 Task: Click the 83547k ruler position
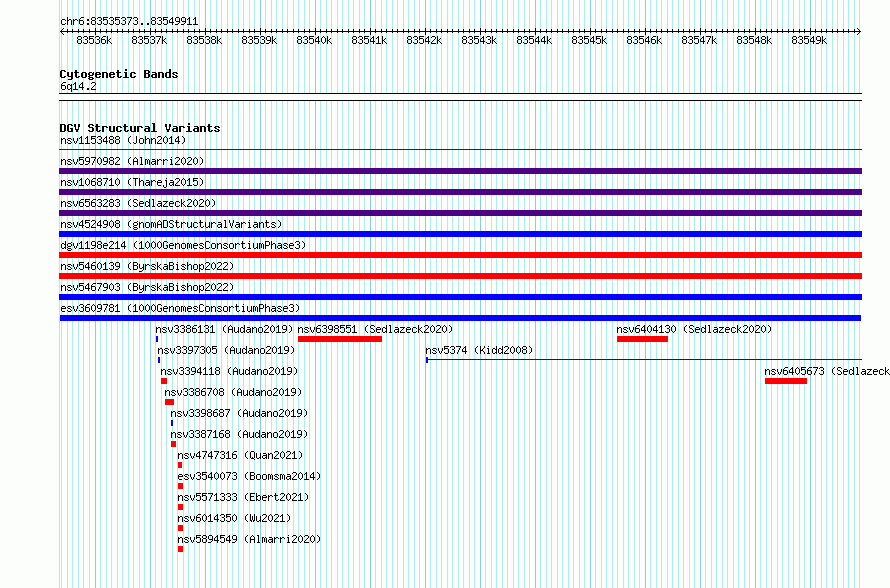(x=699, y=40)
